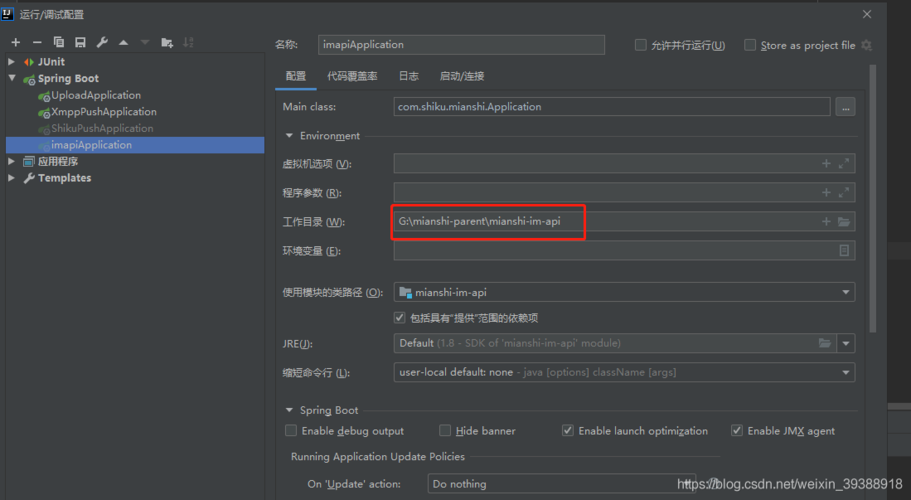Browse for the working directory folder

click(844, 221)
